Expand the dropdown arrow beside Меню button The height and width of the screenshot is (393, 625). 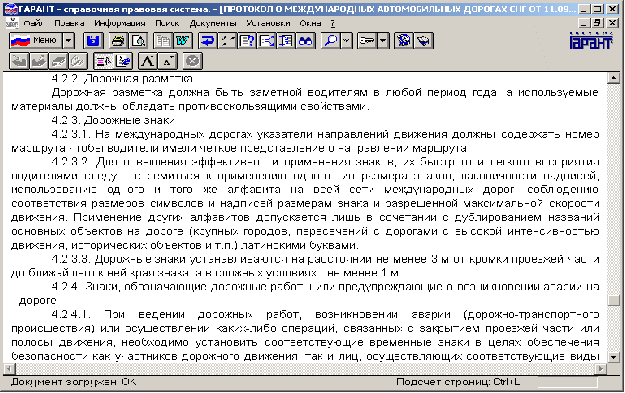pyautogui.click(x=69, y=40)
